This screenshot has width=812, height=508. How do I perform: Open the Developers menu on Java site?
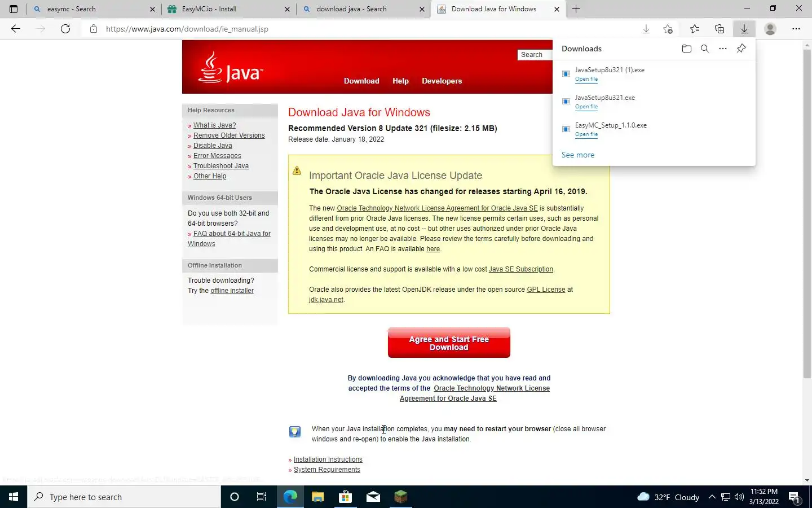click(442, 81)
